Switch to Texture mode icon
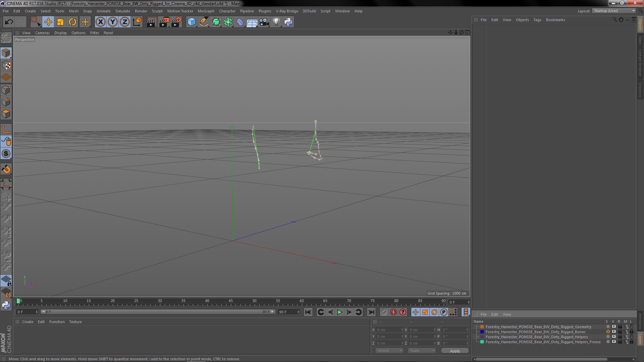This screenshot has height=362, width=644. click(x=6, y=65)
